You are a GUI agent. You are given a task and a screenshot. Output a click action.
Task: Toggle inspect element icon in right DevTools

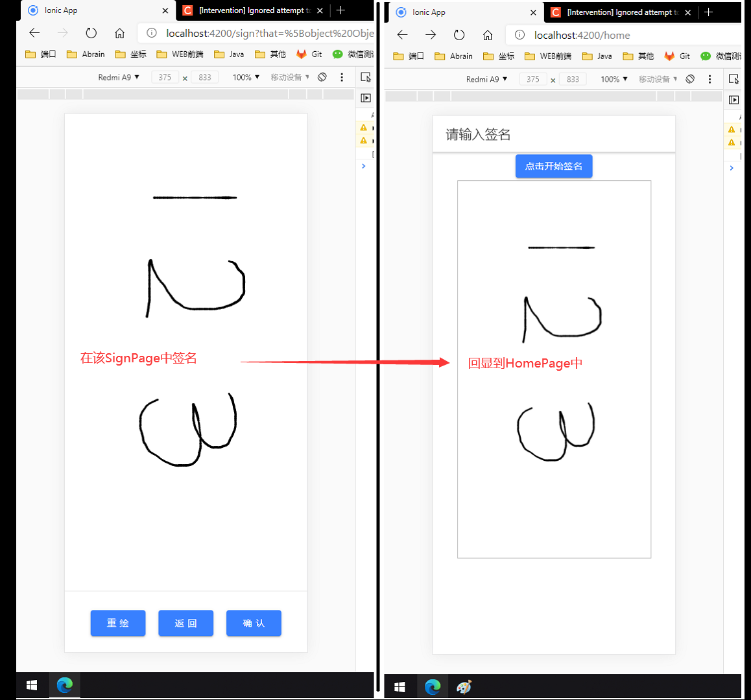coord(733,79)
